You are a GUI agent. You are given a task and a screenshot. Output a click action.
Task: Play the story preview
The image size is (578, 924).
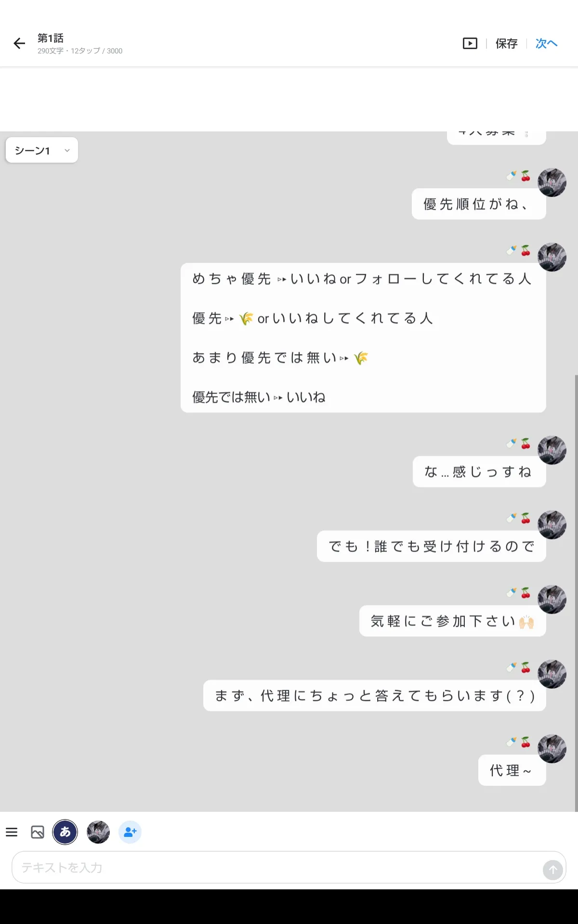click(470, 44)
